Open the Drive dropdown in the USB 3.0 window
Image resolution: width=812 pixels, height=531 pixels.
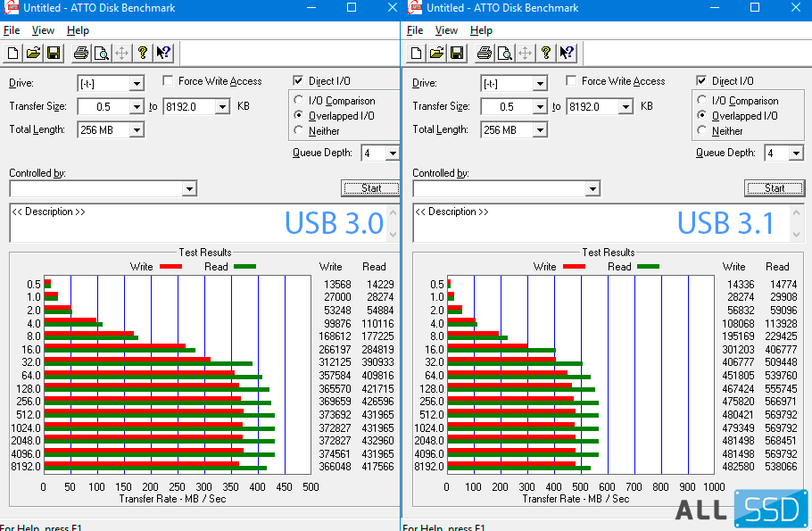tap(137, 84)
